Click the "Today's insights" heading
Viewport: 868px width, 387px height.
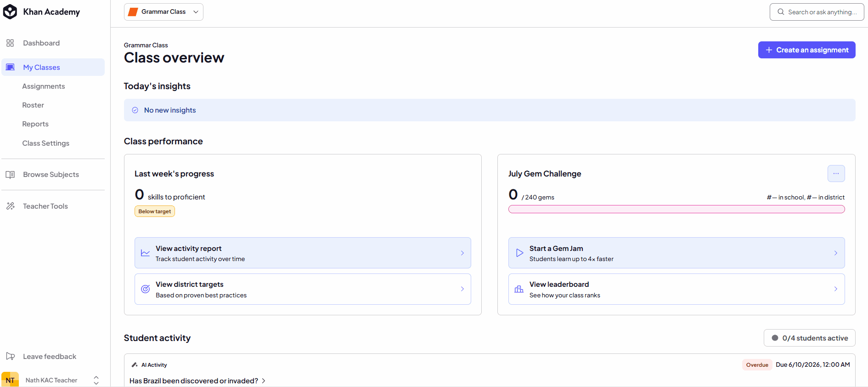pos(157,86)
